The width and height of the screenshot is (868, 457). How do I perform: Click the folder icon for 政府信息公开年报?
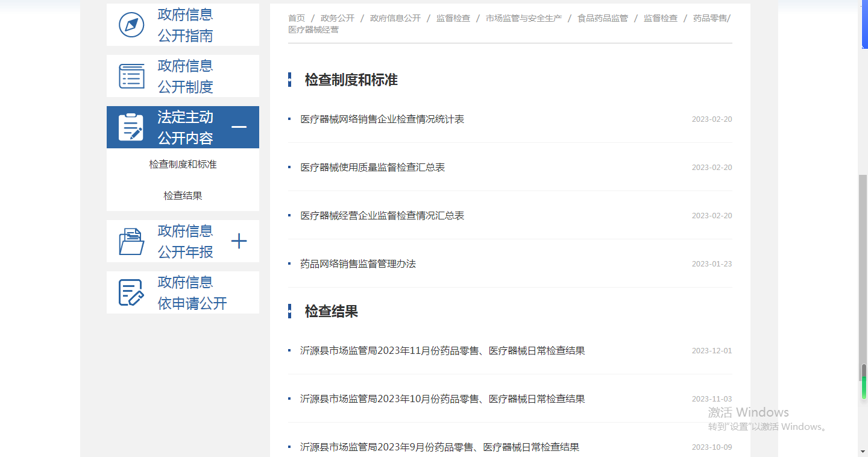point(131,241)
